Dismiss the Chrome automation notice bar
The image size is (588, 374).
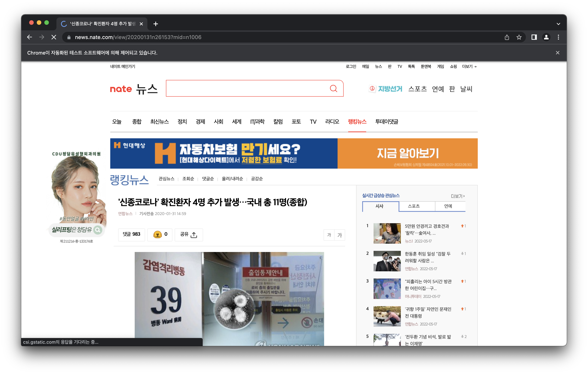pyautogui.click(x=558, y=52)
